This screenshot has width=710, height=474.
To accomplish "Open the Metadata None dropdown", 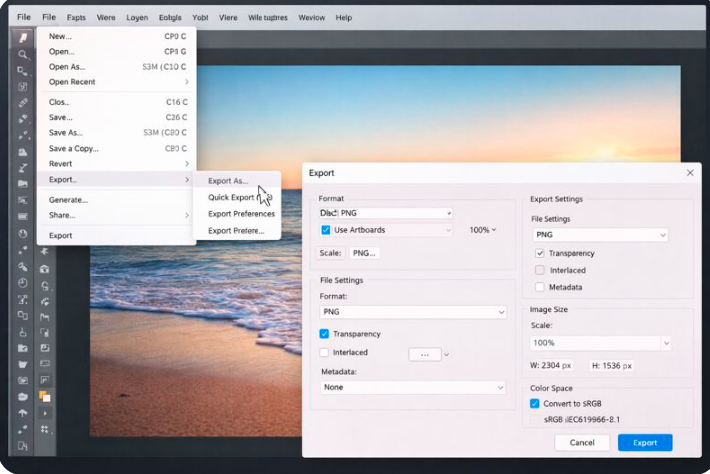I will click(413, 388).
